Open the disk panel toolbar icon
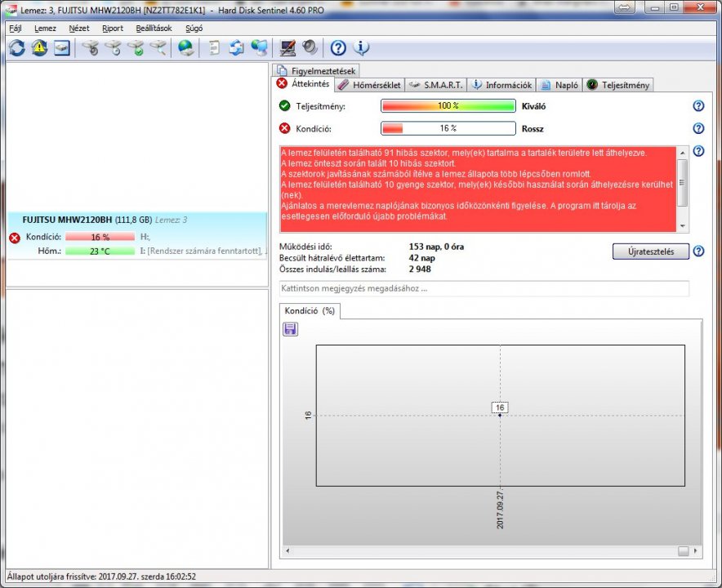722x588 pixels. 62,48
